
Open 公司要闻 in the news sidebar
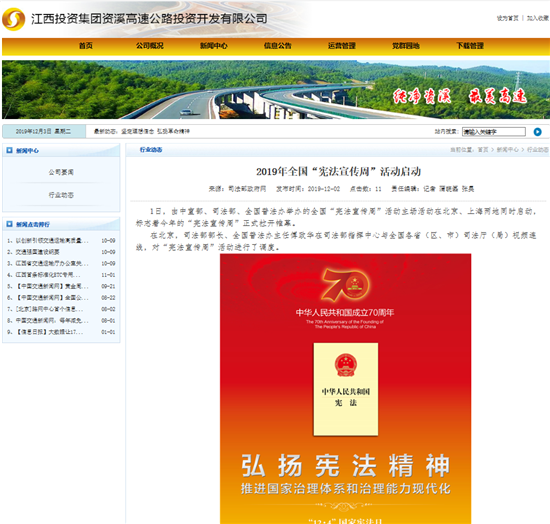(61, 172)
